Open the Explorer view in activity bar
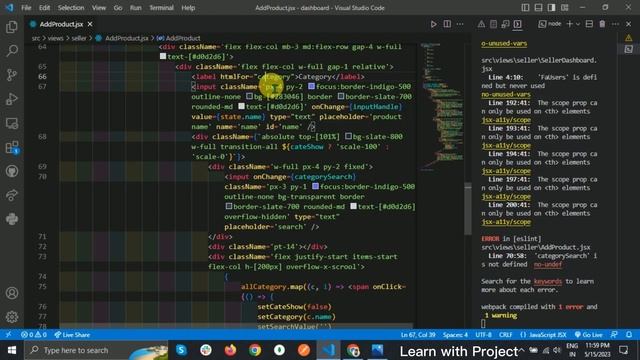Image resolution: width=640 pixels, height=360 pixels. [12, 27]
